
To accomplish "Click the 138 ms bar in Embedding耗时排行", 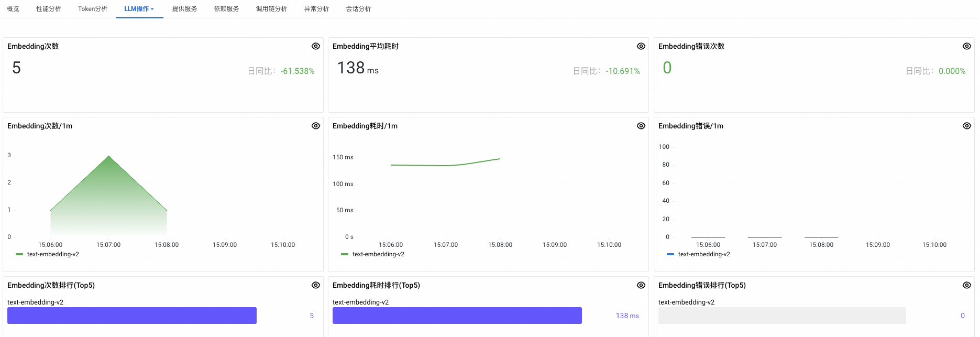I will tap(457, 316).
